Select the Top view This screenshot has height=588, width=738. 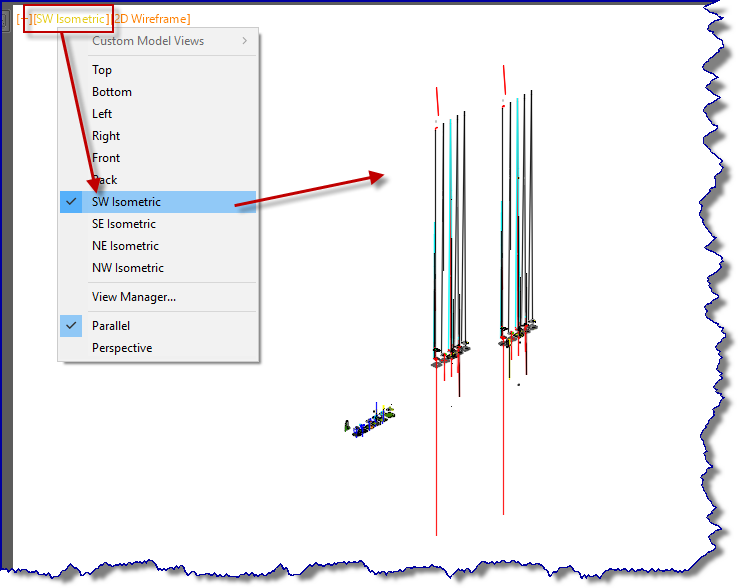pos(158,70)
